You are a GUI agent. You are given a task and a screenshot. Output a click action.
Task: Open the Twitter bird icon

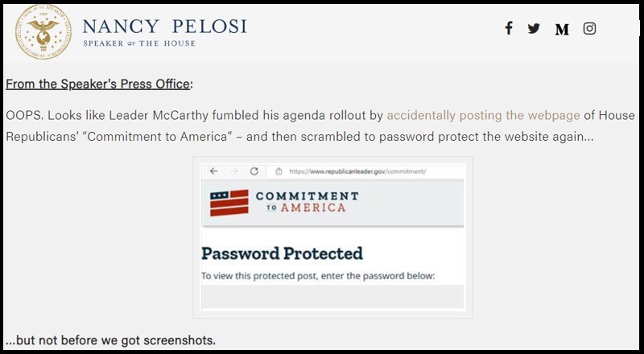(x=534, y=29)
